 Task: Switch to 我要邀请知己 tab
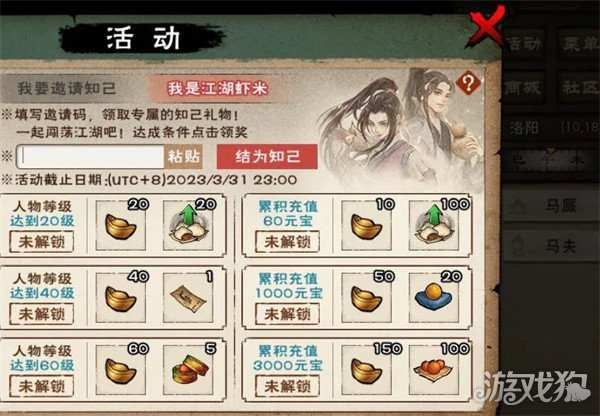pos(66,88)
